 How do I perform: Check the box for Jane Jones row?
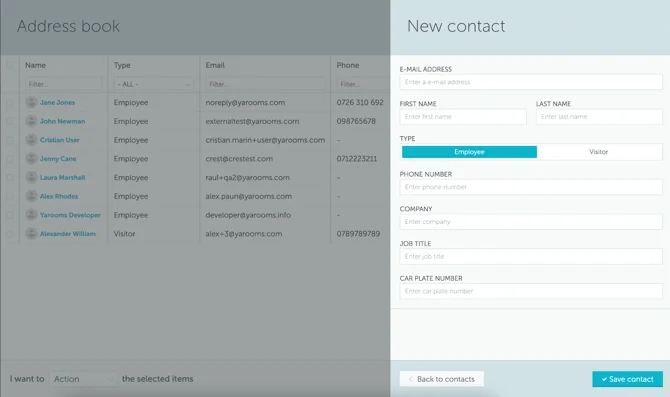point(10,103)
